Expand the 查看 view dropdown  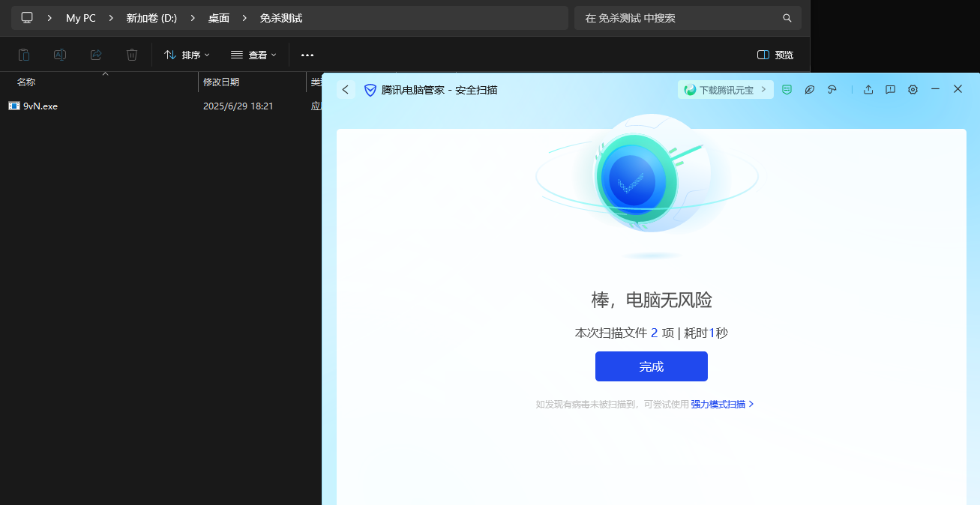[x=253, y=55]
